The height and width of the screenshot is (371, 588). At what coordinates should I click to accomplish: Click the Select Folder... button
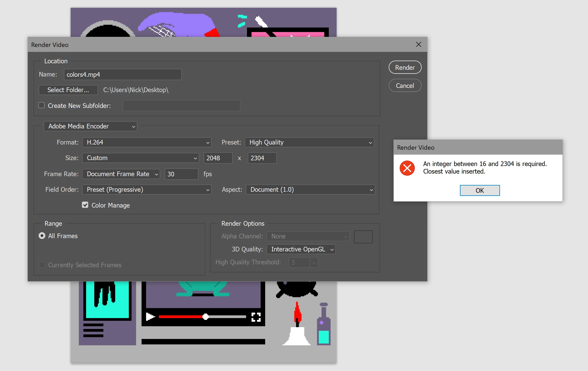tap(68, 90)
